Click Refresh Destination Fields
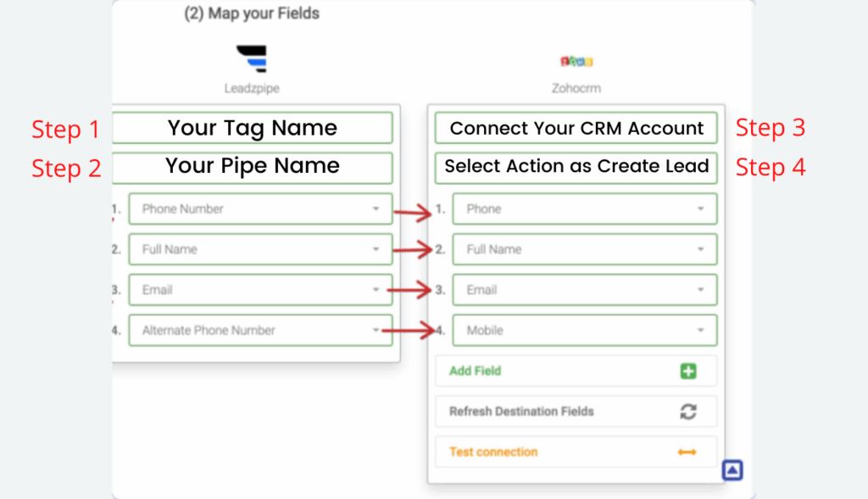The height and width of the screenshot is (499, 868). [x=576, y=412]
